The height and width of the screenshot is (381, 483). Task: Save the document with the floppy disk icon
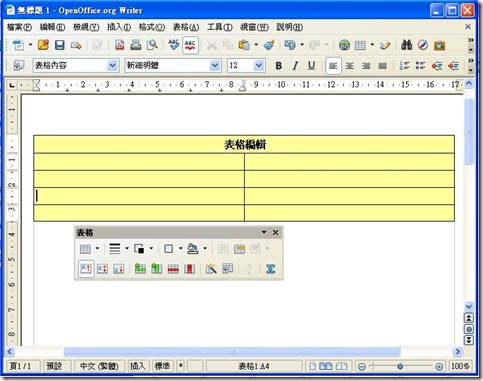60,45
